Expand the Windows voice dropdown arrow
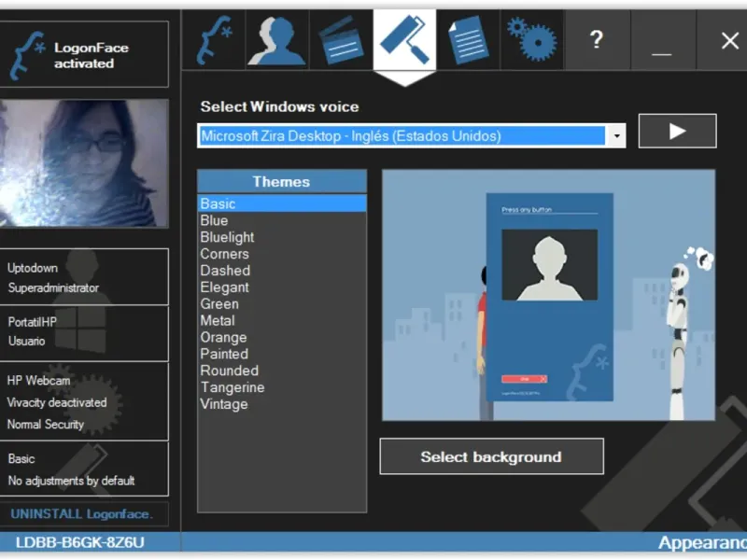This screenshot has height=560, width=747. (616, 136)
